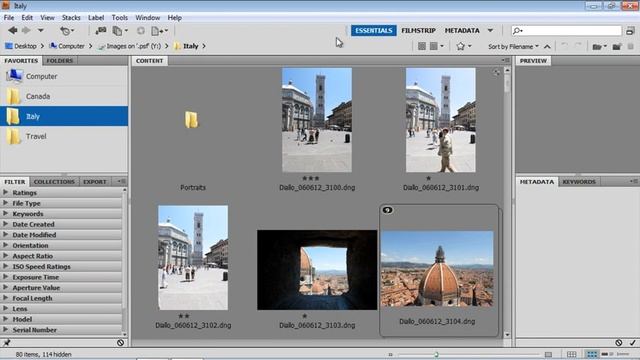The height and width of the screenshot is (360, 640).
Task: Open the filter by rating star dropdown
Action: click(464, 46)
